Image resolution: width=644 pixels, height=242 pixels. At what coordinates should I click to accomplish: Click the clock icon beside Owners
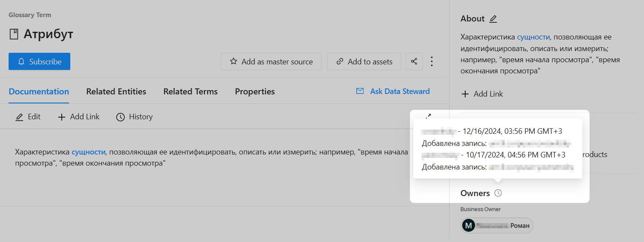(498, 193)
